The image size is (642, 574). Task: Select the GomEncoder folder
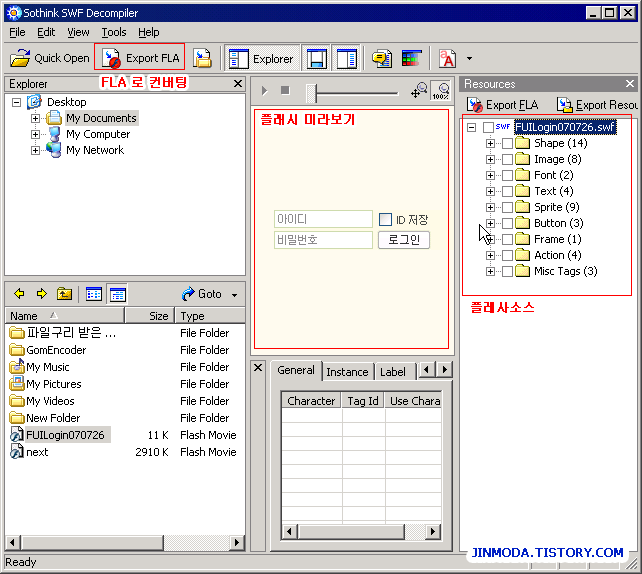click(x=47, y=350)
